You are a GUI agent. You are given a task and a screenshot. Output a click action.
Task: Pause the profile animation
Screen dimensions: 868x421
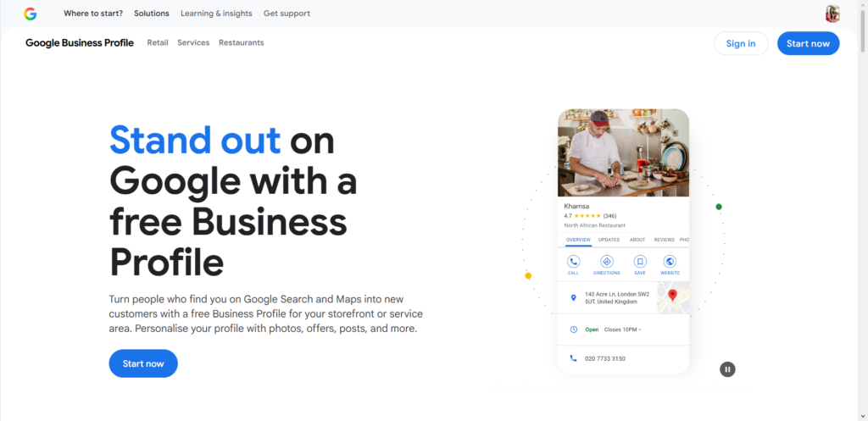pyautogui.click(x=727, y=368)
